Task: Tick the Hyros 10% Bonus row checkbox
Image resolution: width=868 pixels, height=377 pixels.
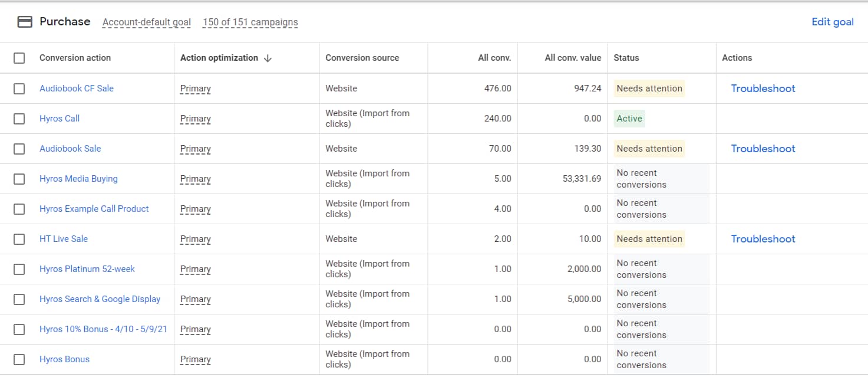Action: click(19, 329)
